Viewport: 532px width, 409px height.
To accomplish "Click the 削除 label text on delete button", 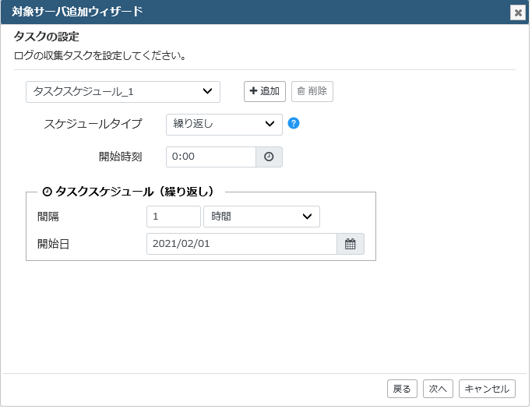I will pos(318,91).
